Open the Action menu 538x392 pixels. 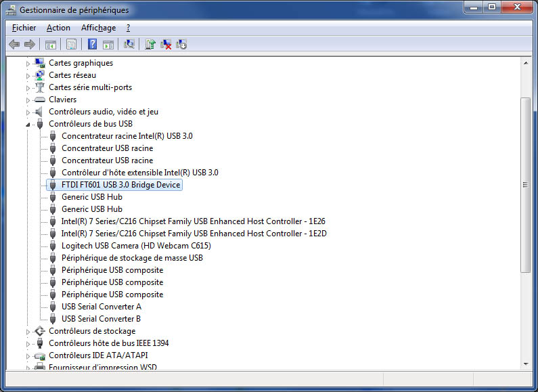point(58,28)
